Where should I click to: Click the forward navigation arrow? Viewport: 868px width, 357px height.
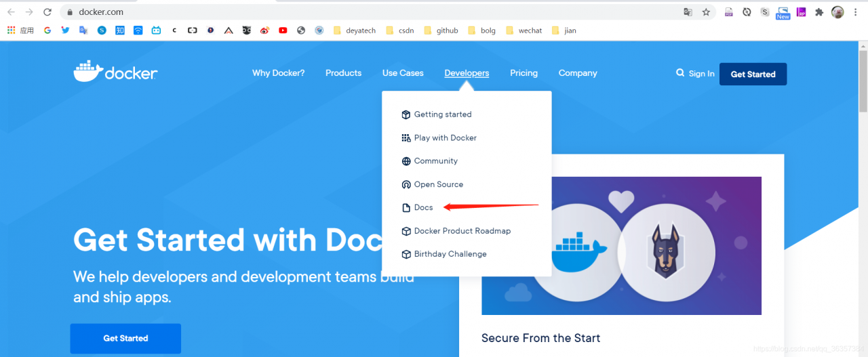point(29,12)
